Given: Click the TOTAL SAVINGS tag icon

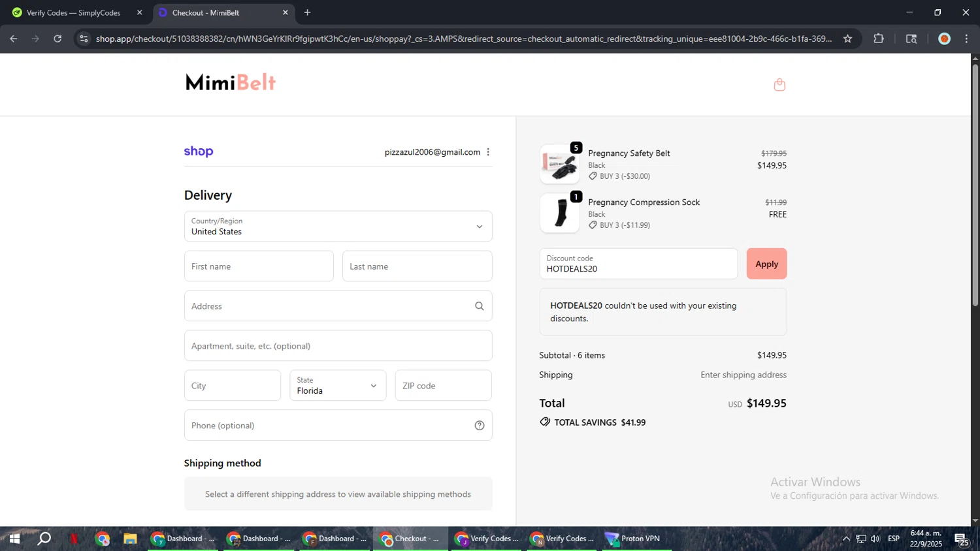Looking at the screenshot, I should click(x=545, y=422).
